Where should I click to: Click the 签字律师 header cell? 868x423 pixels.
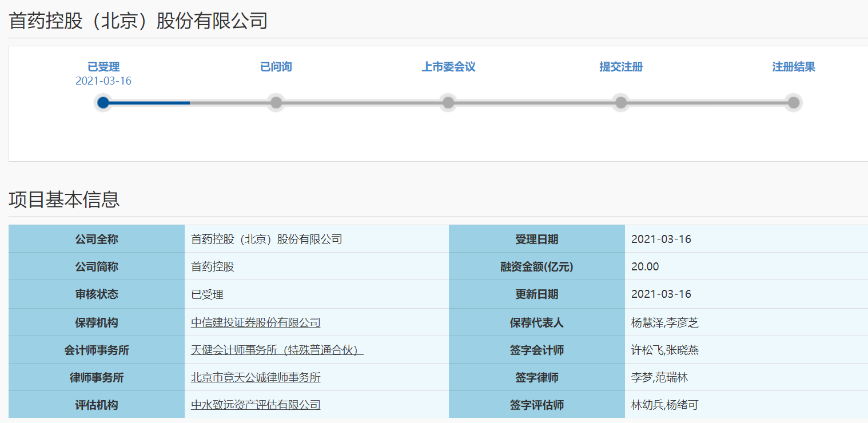[537, 377]
